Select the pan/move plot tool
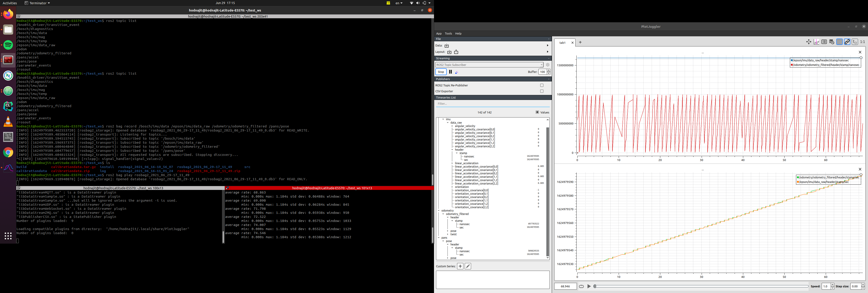The image size is (868, 293). 809,42
